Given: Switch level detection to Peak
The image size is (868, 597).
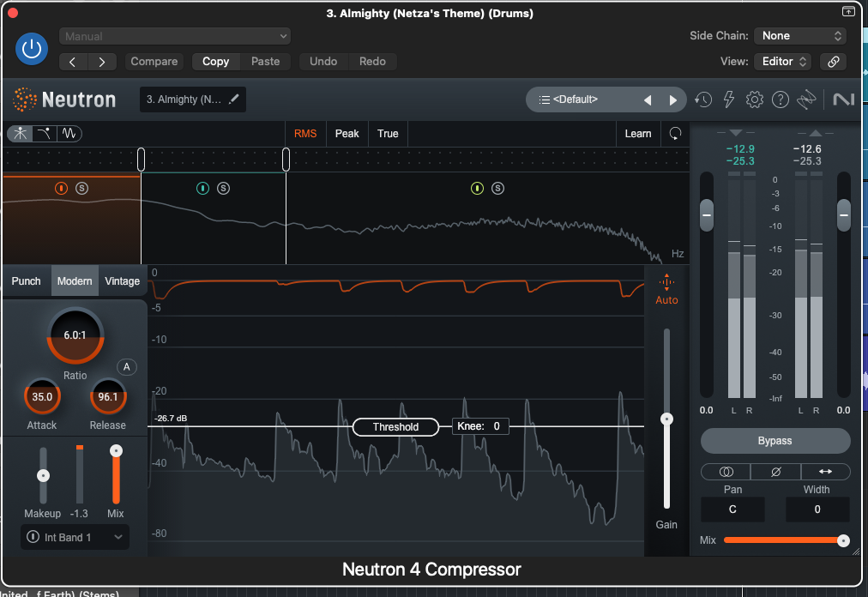Looking at the screenshot, I should coord(347,134).
